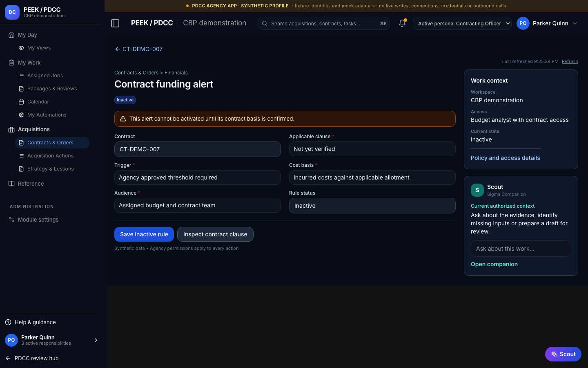Click the My Views eye icon
588x368 pixels.
point(21,48)
